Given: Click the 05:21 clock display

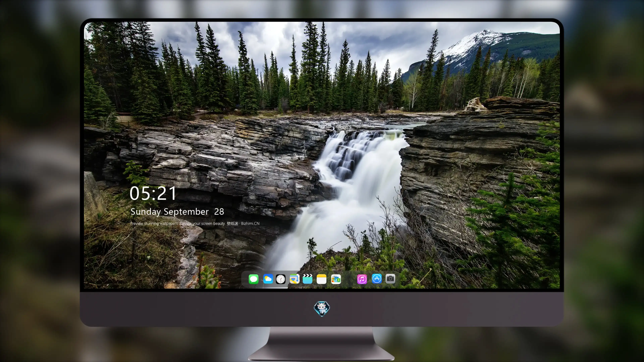Looking at the screenshot, I should pyautogui.click(x=153, y=193).
